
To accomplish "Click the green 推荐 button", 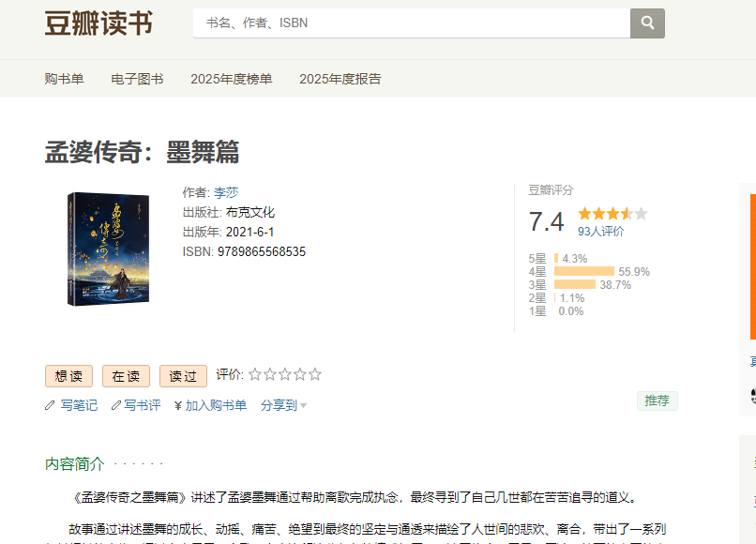I will [x=657, y=400].
